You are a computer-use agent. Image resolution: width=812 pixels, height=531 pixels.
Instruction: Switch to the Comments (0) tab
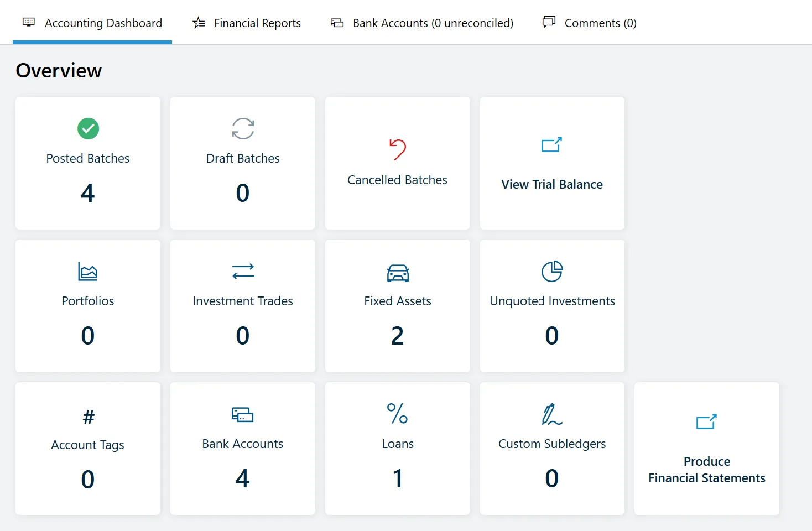tap(589, 23)
